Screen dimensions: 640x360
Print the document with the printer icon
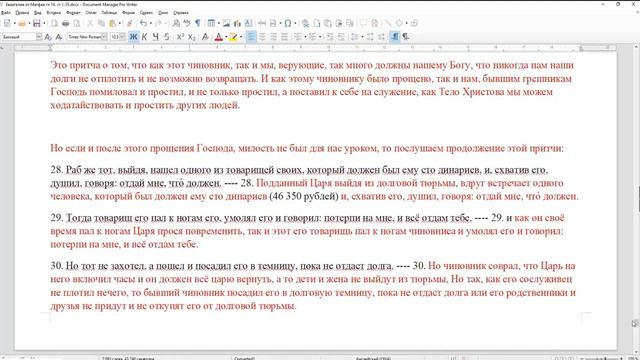coord(65,24)
